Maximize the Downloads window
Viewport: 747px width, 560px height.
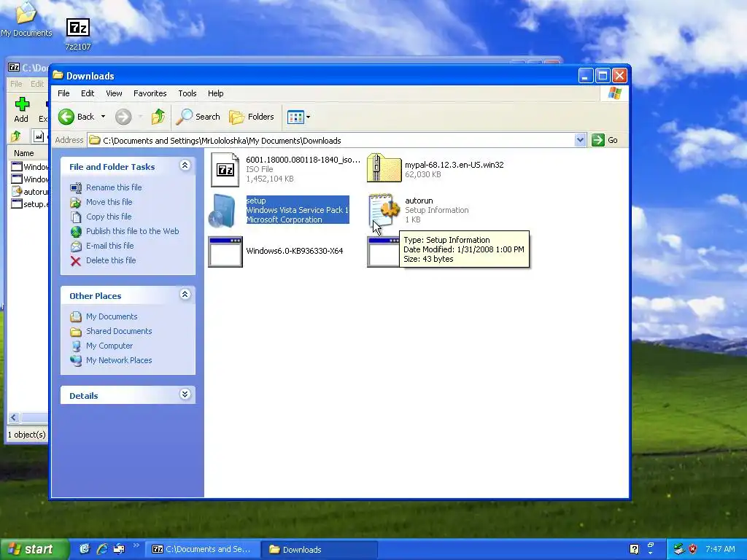(603, 75)
